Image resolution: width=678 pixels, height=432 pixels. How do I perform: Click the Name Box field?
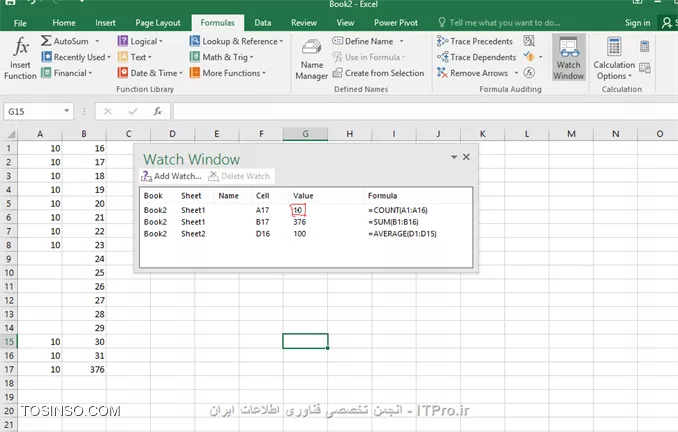34,112
